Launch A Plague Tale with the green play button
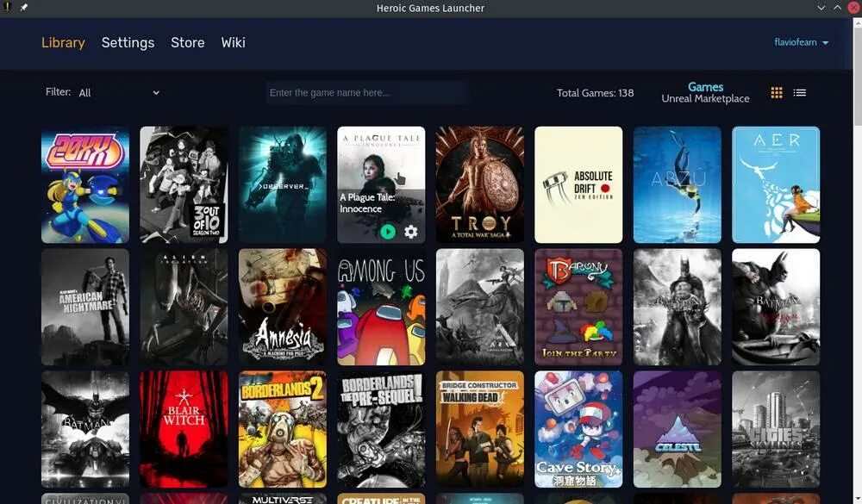This screenshot has height=504, width=862. tap(389, 231)
